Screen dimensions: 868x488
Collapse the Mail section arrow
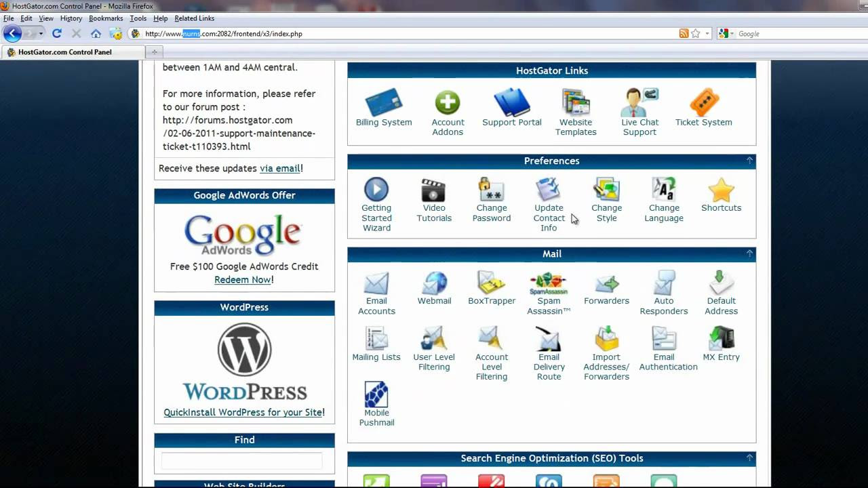click(749, 253)
